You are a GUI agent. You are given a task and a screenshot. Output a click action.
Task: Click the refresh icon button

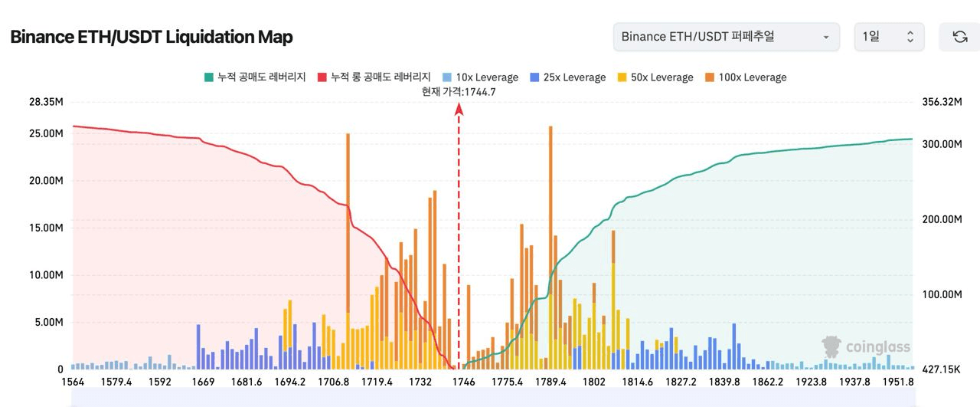[959, 37]
